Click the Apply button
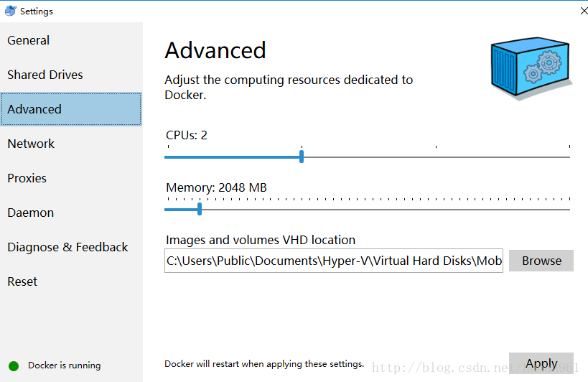This screenshot has height=382, width=588. coord(541,363)
